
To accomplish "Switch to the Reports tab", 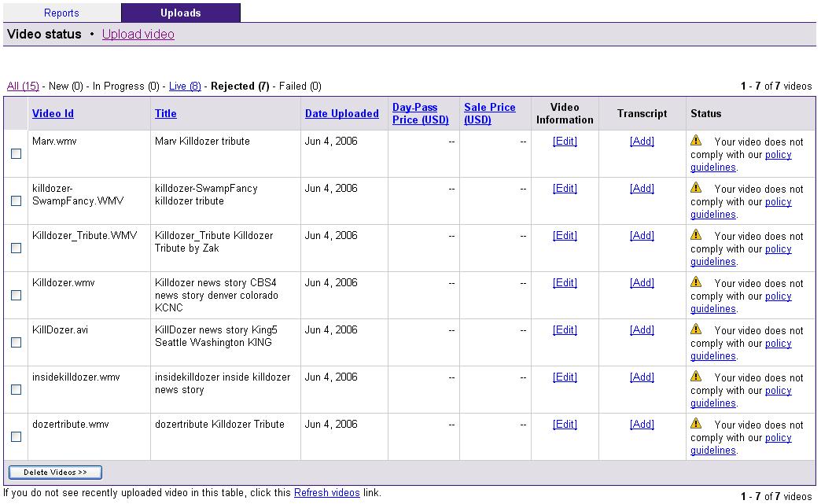I will click(61, 13).
